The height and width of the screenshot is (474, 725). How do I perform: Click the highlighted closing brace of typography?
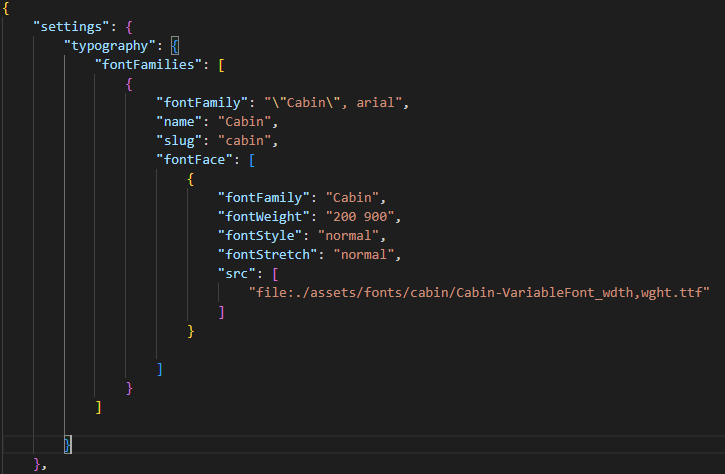[x=68, y=444]
